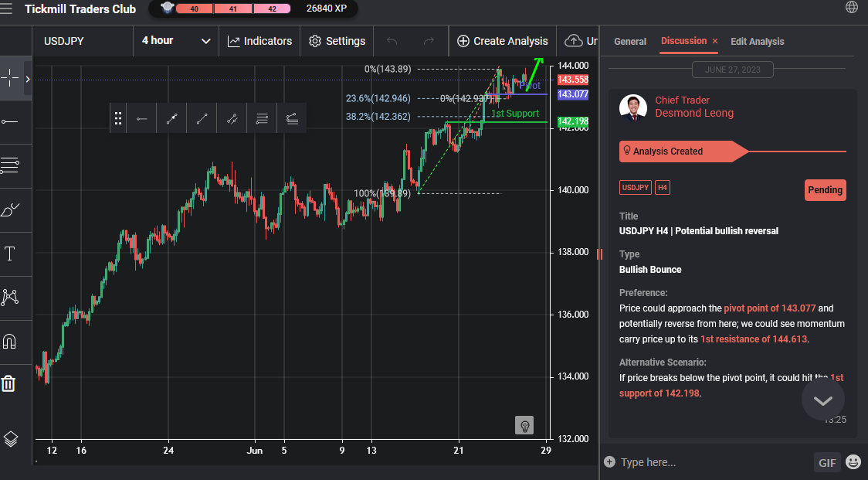The width and height of the screenshot is (868, 480).
Task: Select the Text annotation tool
Action: point(10,254)
